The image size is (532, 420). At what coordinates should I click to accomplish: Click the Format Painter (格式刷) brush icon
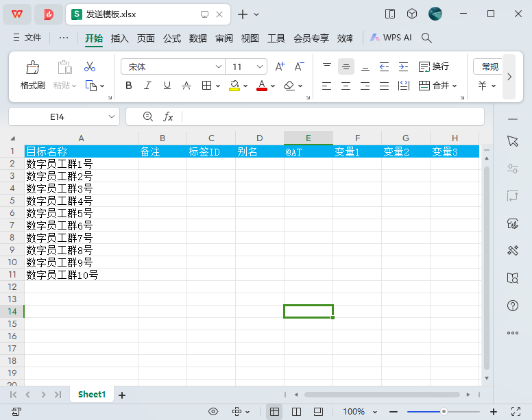point(32,67)
